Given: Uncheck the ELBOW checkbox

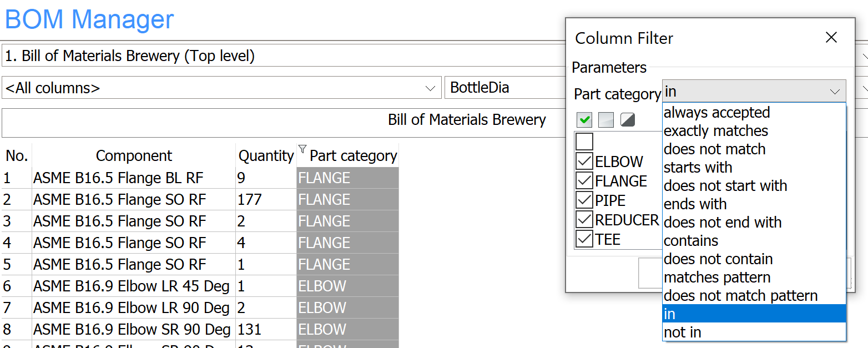Looking at the screenshot, I should coord(584,162).
